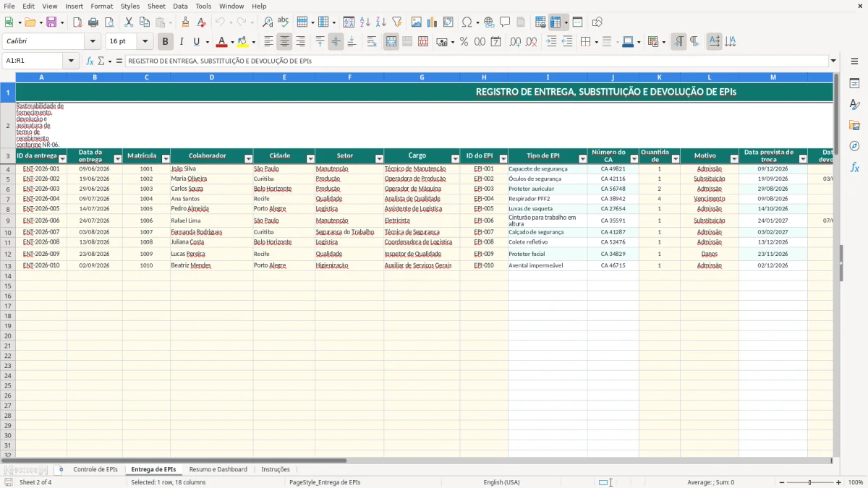Toggle Center Horizontally alignment
The image size is (868, 488).
[x=284, y=42]
